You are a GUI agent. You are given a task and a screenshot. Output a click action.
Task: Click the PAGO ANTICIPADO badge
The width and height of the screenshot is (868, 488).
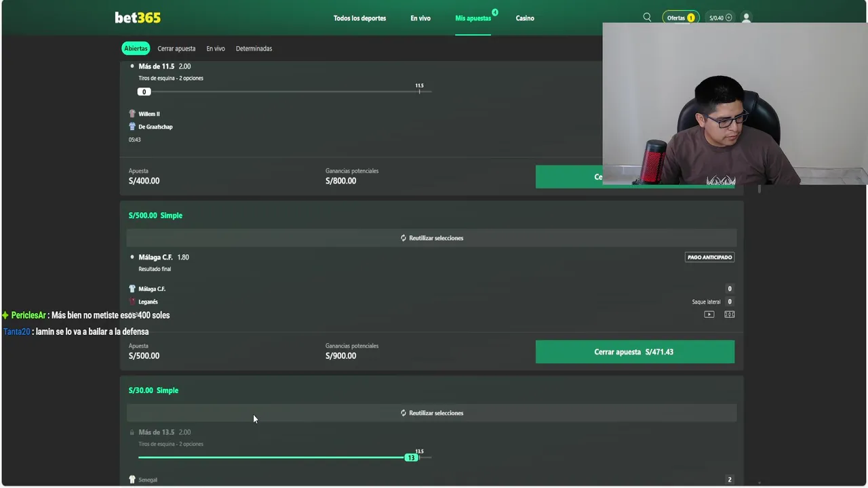click(709, 258)
